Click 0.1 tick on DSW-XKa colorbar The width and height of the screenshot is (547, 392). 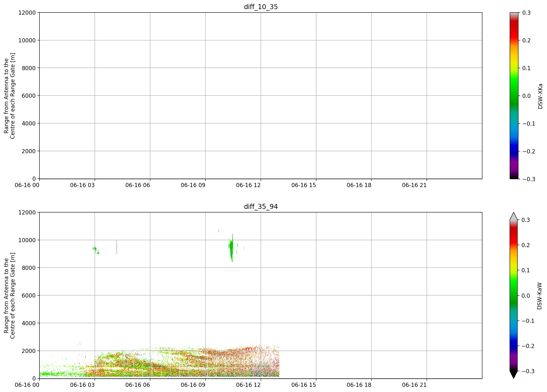point(526,68)
